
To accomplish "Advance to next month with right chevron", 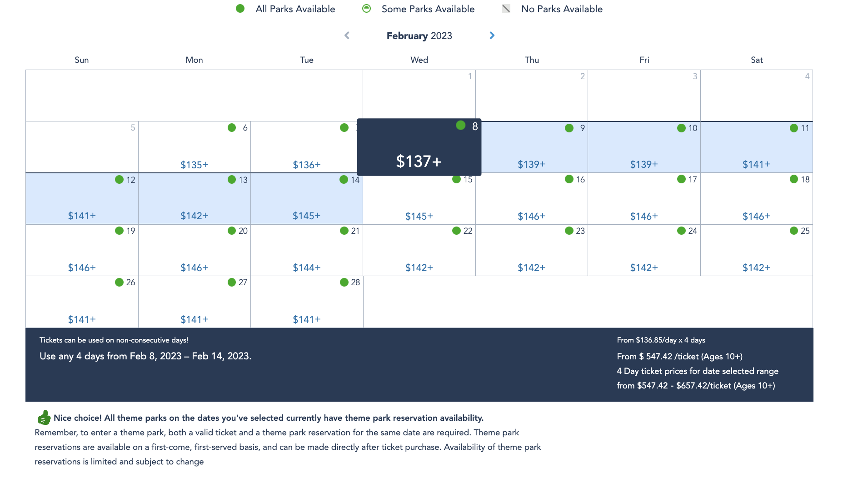I will pos(492,35).
